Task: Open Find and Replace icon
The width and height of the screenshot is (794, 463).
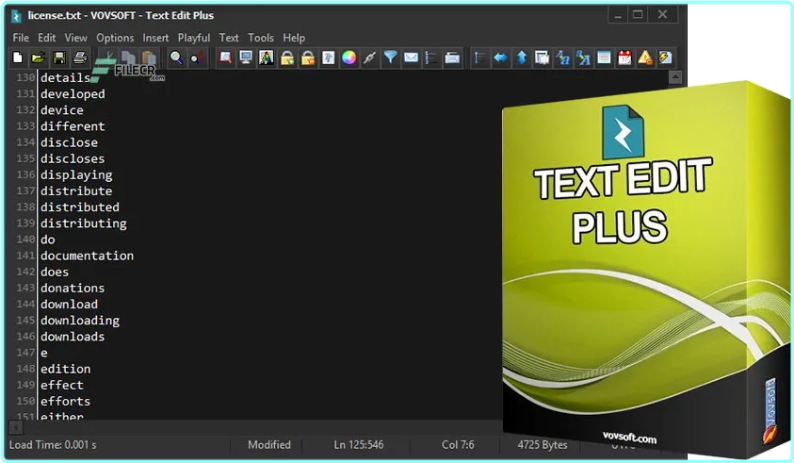Action: (197, 58)
